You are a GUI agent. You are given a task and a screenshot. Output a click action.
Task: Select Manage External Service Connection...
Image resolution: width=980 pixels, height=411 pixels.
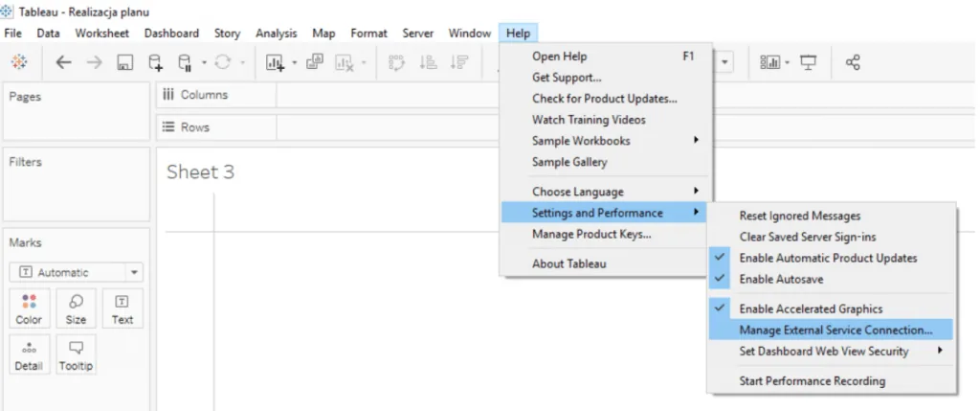pyautogui.click(x=831, y=330)
